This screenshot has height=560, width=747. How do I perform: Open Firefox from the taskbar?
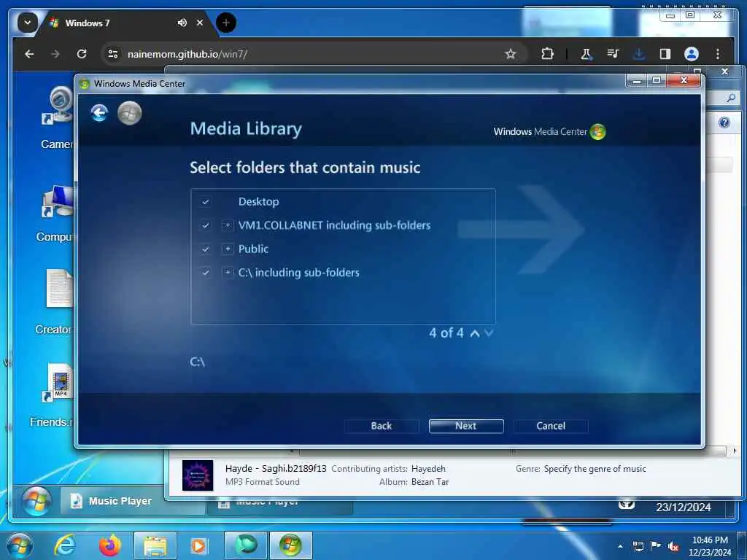pos(110,545)
